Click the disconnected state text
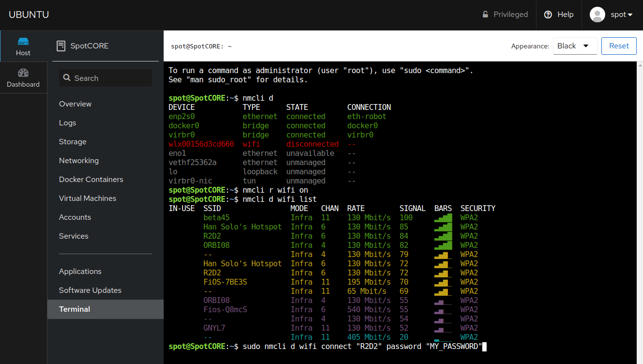643x364 pixels. point(312,144)
